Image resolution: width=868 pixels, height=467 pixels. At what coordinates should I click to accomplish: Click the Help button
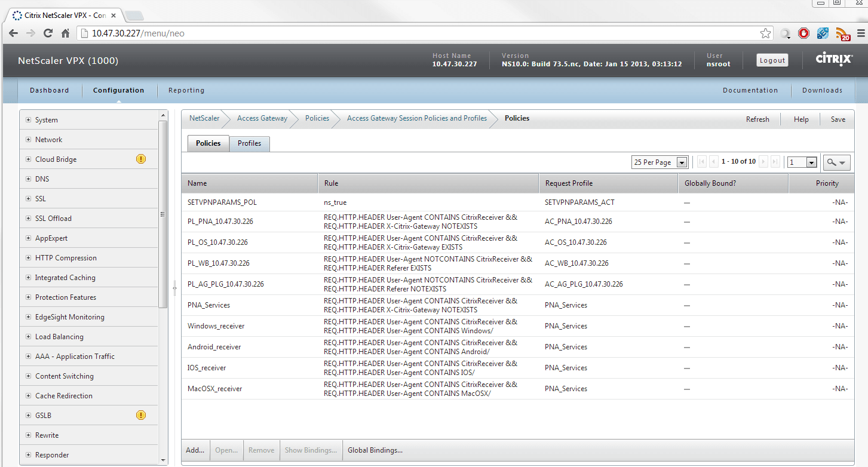(x=801, y=119)
